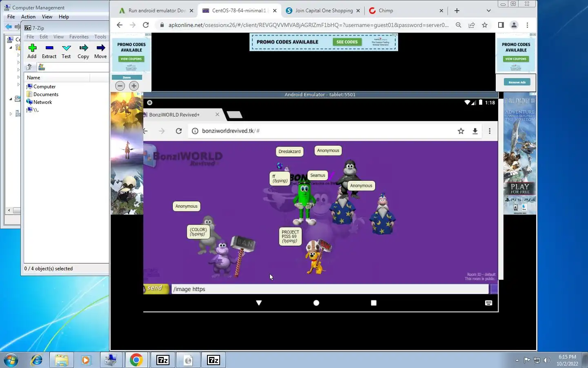Close the BonziWORLD Revived+ emulator tab
This screenshot has width=588, height=368.
tap(217, 114)
